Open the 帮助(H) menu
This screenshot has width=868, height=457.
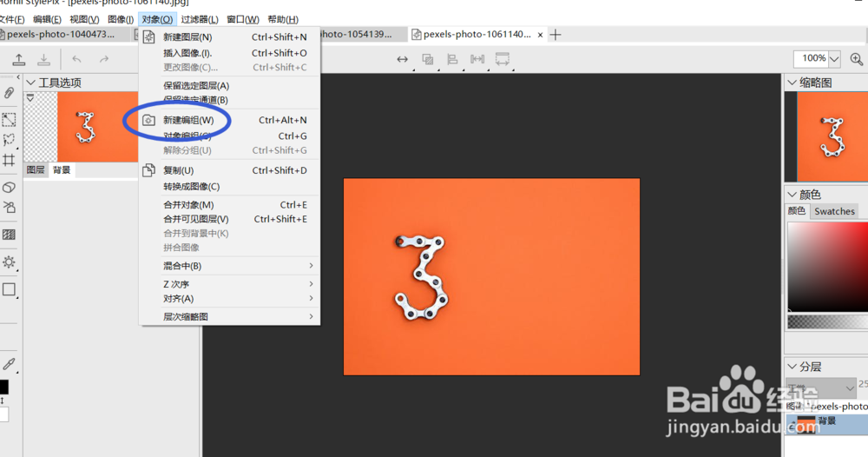283,19
